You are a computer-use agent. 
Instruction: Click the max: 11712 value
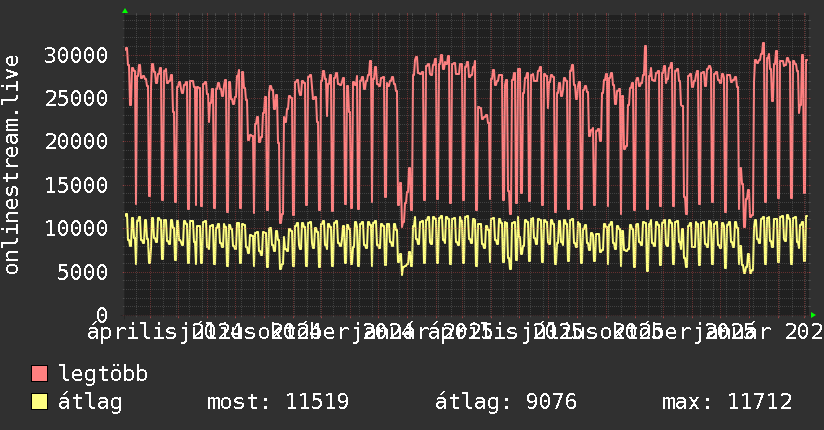(x=727, y=402)
